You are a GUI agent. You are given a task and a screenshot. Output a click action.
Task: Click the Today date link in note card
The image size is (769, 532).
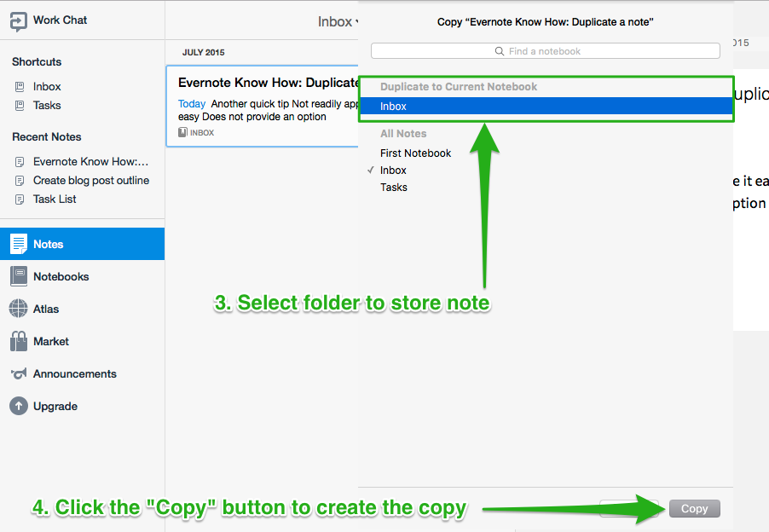click(192, 104)
